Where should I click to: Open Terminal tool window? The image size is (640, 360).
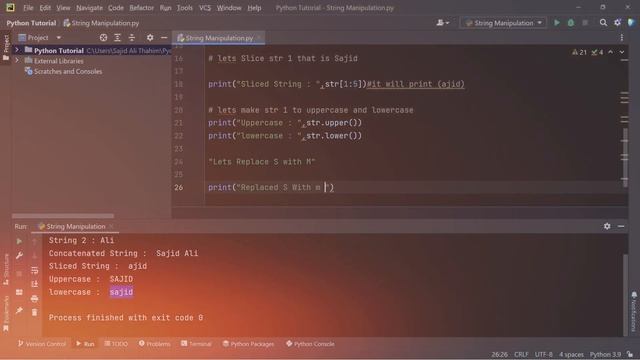pos(196,344)
